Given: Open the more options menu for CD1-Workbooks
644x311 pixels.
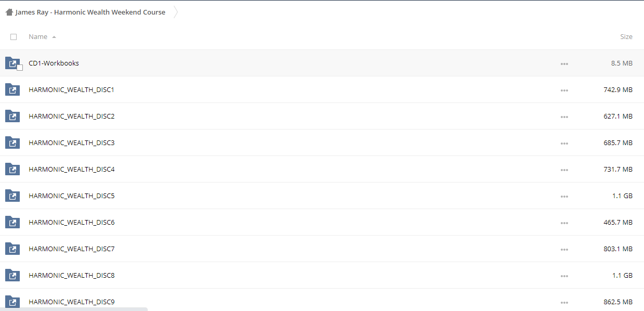Looking at the screenshot, I should tap(564, 63).
